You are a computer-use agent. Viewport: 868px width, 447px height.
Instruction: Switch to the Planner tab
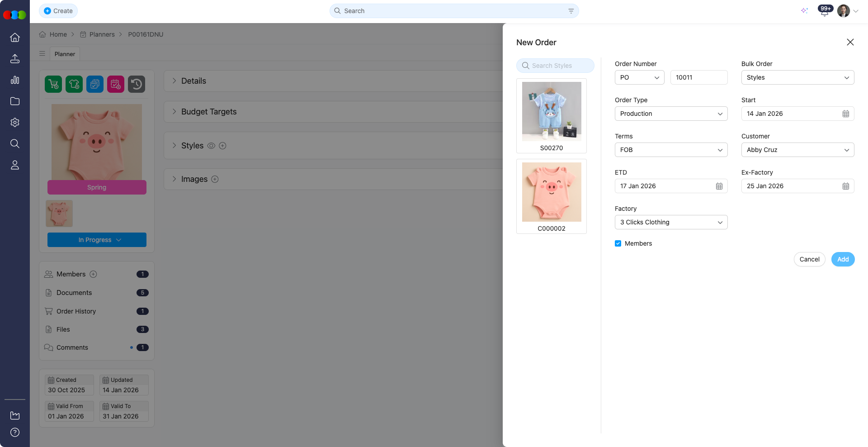pyautogui.click(x=65, y=54)
